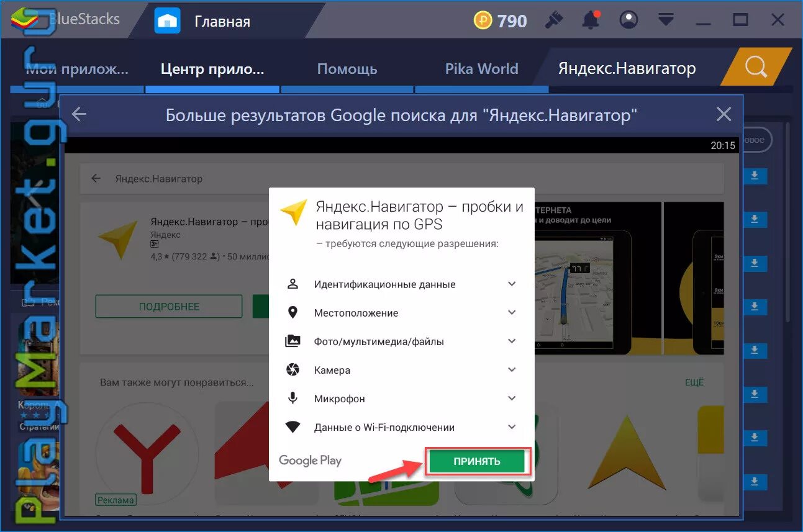803x532 pixels.
Task: Open the red Y Yandex browser app icon
Action: pos(147,453)
